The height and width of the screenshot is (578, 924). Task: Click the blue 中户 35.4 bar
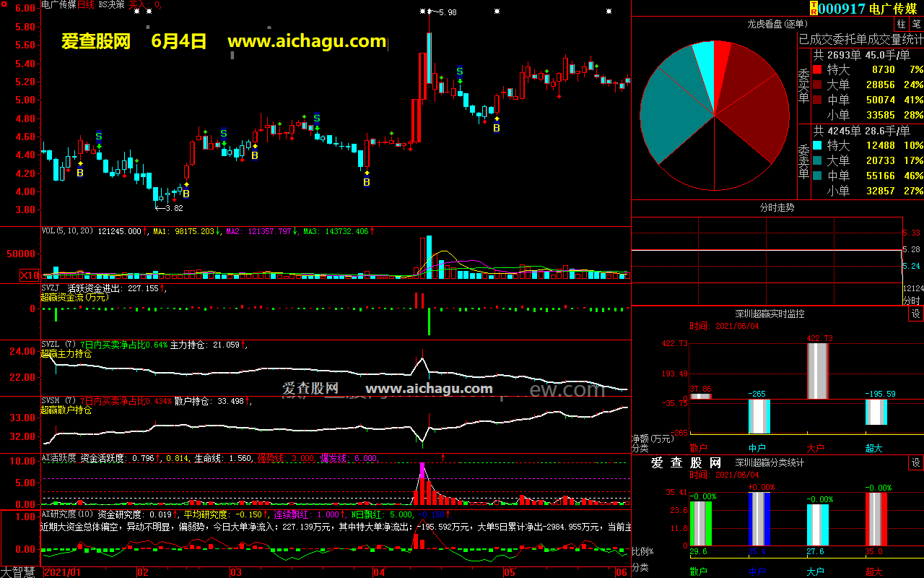pos(759,519)
